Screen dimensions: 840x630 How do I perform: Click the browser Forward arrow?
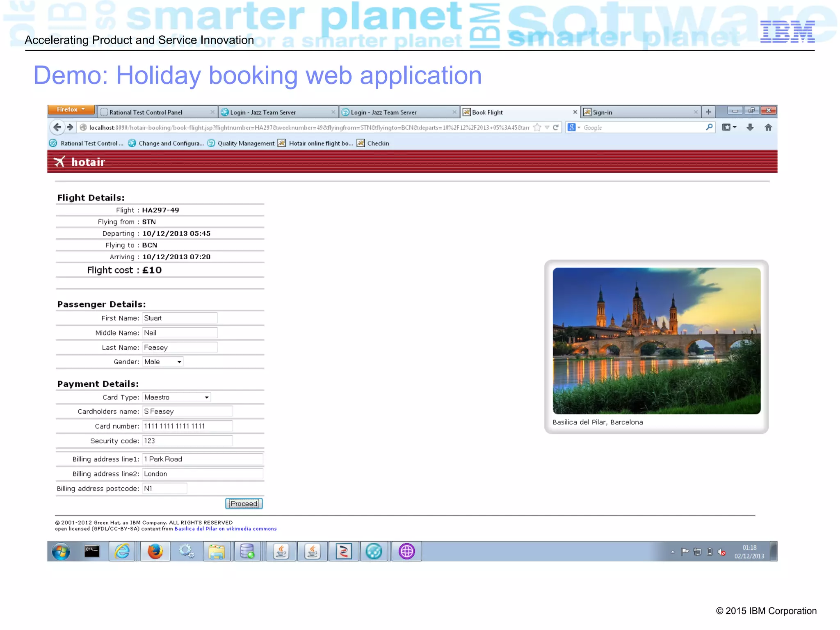coord(70,128)
